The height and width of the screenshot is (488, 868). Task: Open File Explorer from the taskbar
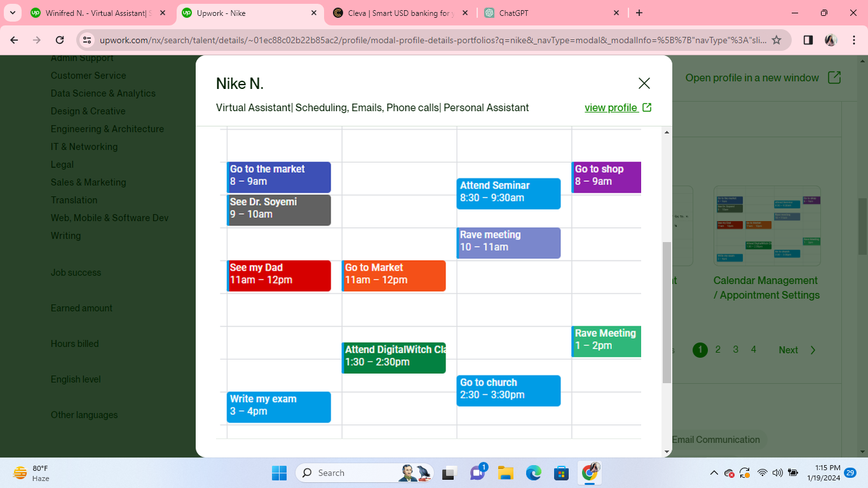(x=505, y=473)
